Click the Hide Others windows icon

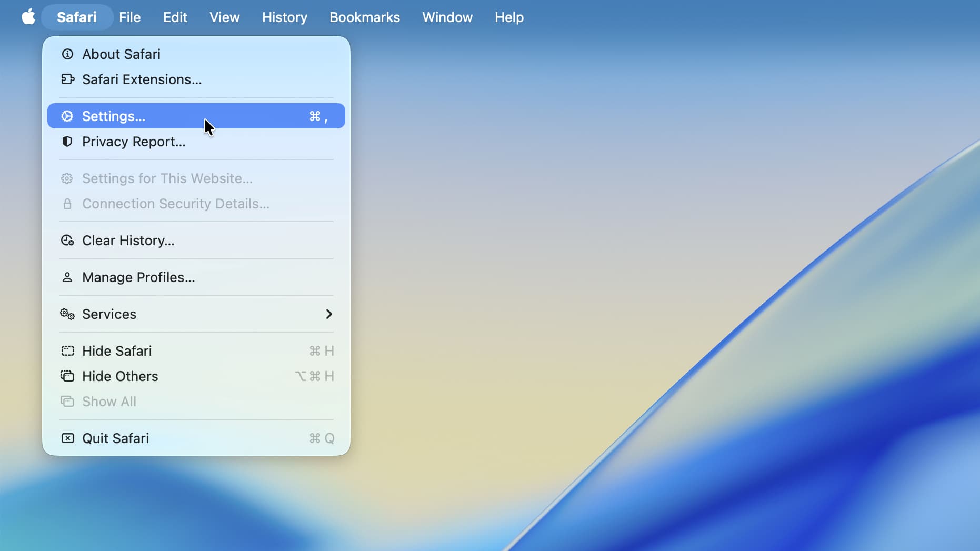tap(67, 376)
